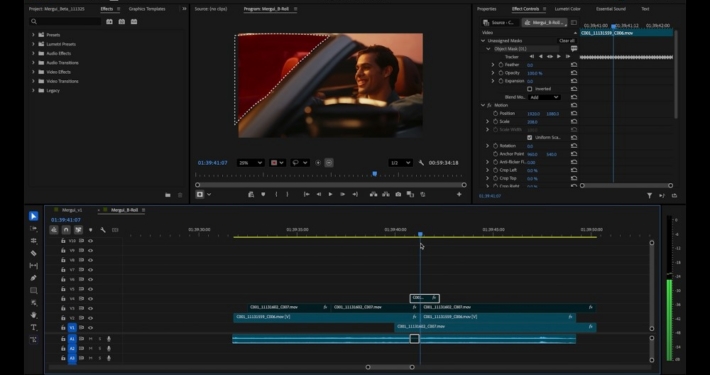The width and height of the screenshot is (710, 375).
Task: Collapse the Motion effect section
Action: [x=483, y=105]
